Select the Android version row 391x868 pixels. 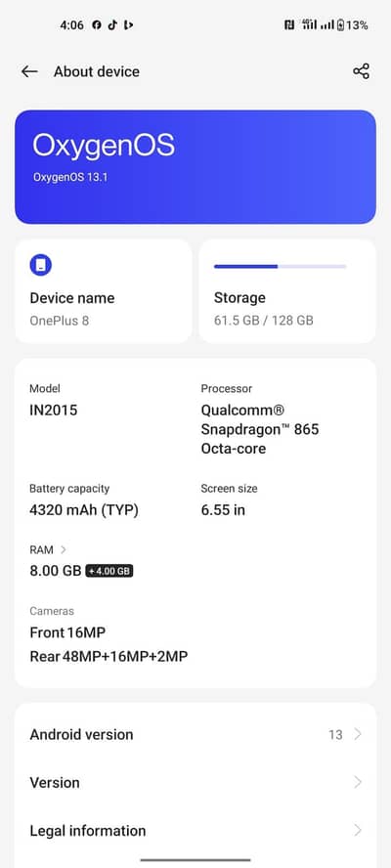195,735
